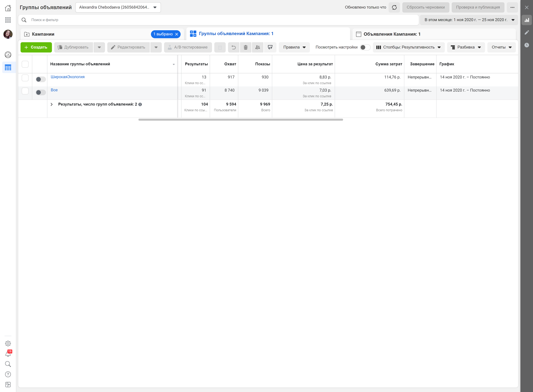
Task: Click the refresh data icon
Action: click(x=394, y=7)
